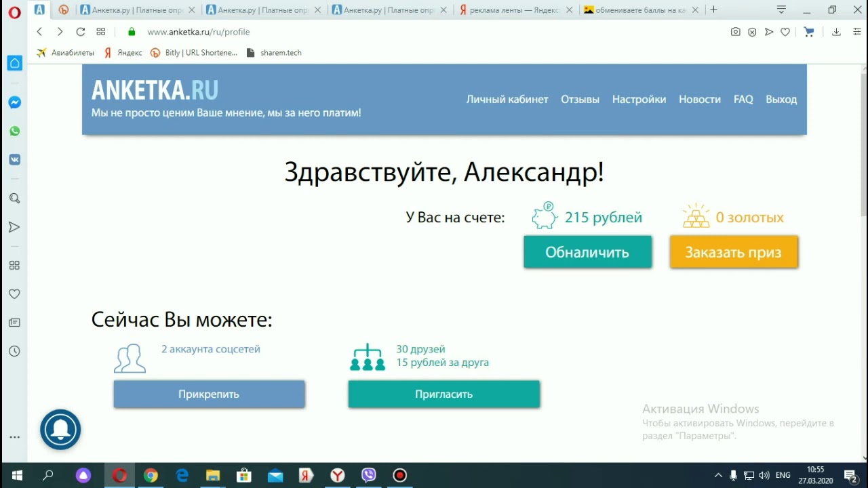Open the sidebar news icon

tap(14, 323)
